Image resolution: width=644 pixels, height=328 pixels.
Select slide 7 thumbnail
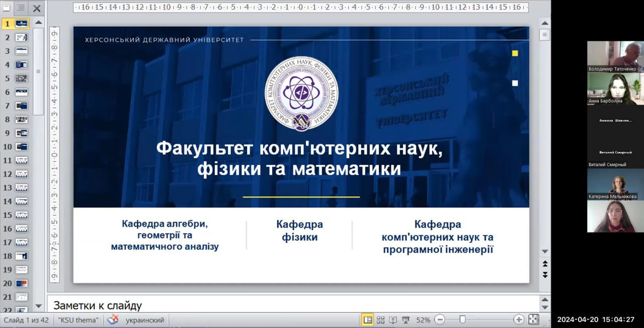[21, 106]
